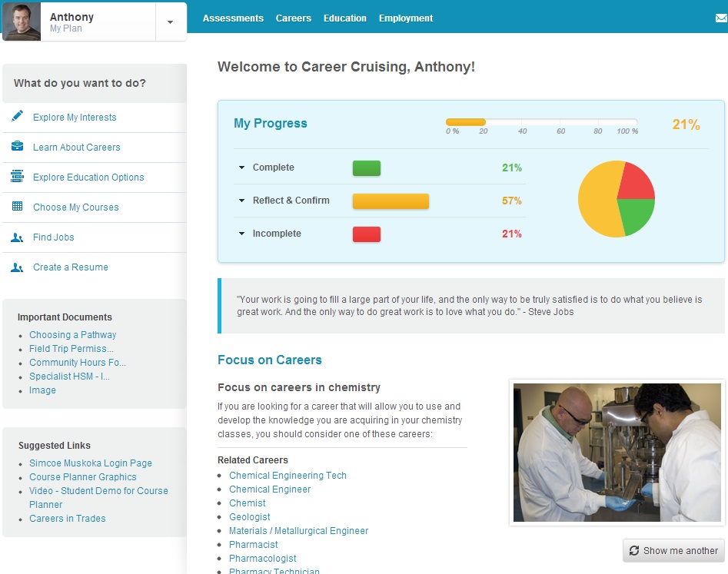Open the Careers in Trades link
Image resolution: width=728 pixels, height=574 pixels.
click(x=67, y=518)
